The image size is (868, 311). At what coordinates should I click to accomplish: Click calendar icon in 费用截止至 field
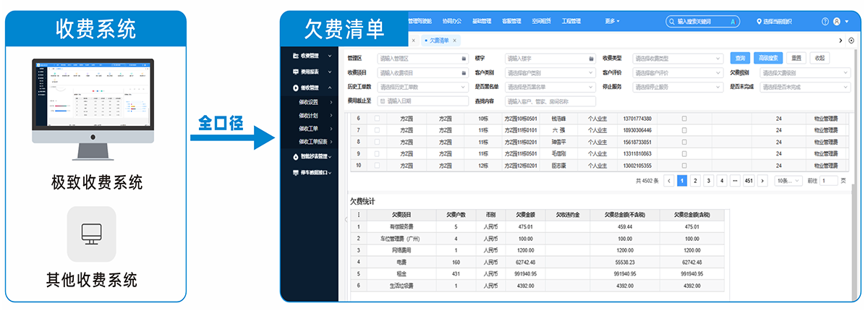click(383, 101)
